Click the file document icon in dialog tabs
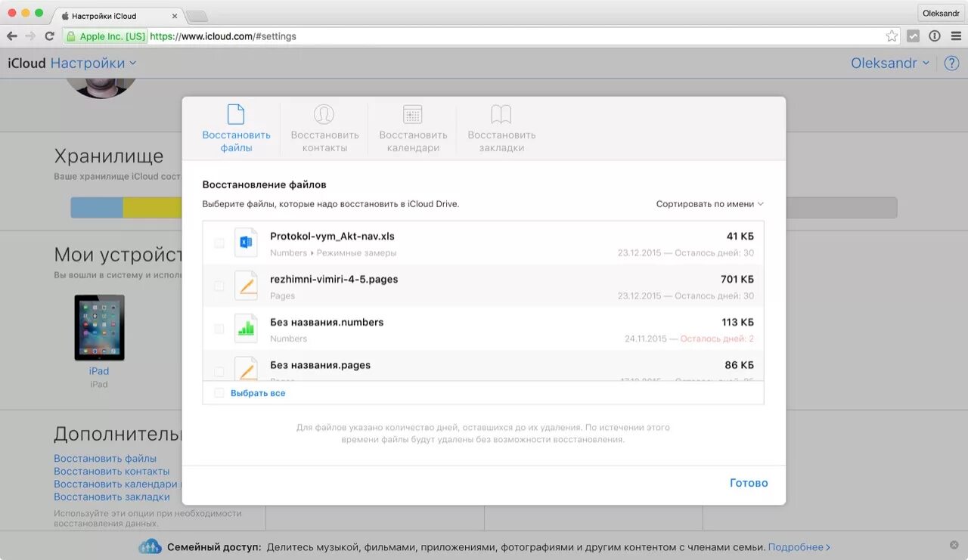 (236, 114)
